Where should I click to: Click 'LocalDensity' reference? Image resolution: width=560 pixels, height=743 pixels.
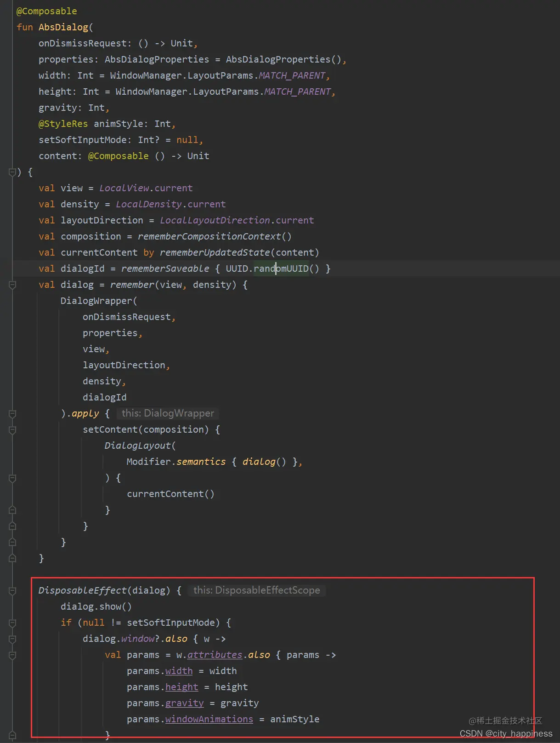coord(149,204)
